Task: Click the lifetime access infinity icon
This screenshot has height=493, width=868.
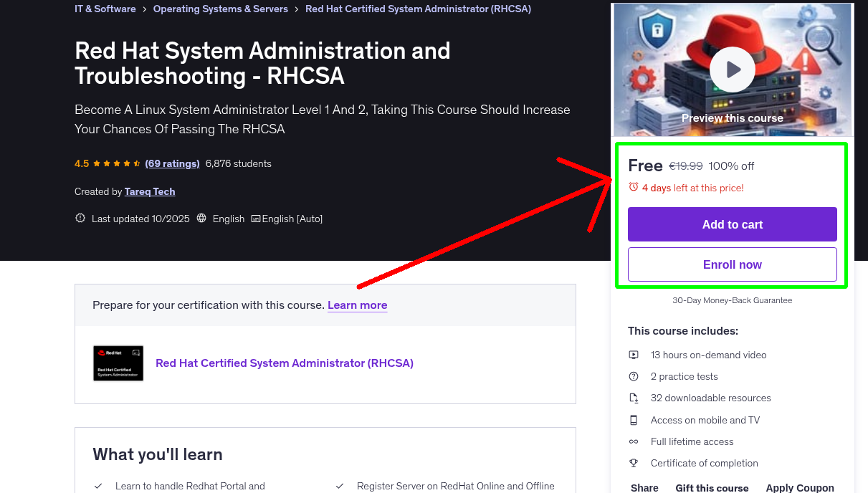Action: point(634,441)
